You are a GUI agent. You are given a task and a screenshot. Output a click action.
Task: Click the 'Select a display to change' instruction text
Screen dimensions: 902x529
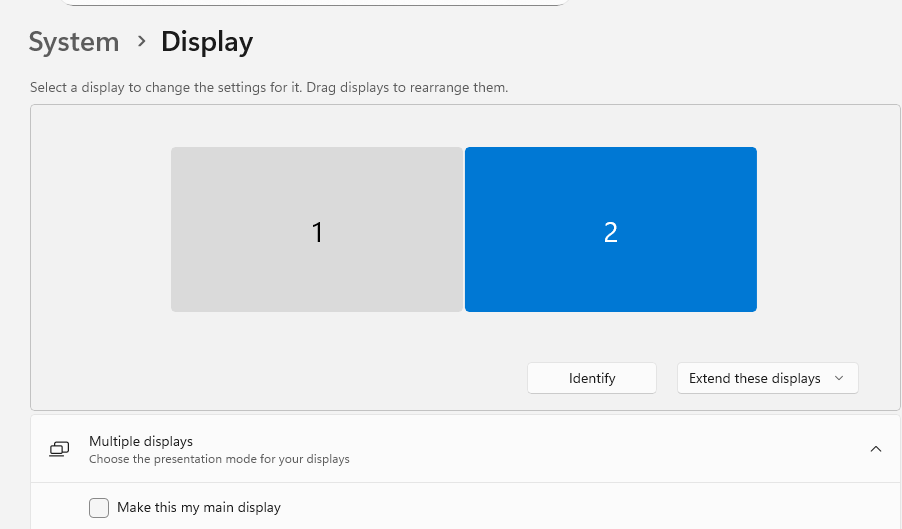point(269,88)
